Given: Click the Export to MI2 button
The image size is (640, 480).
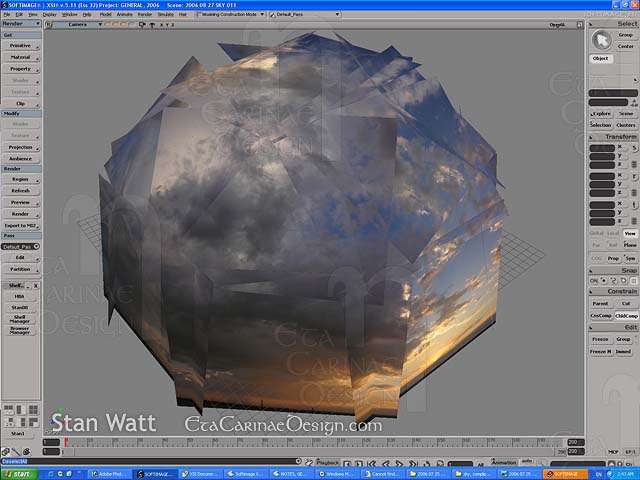Looking at the screenshot, I should pyautogui.click(x=20, y=225).
